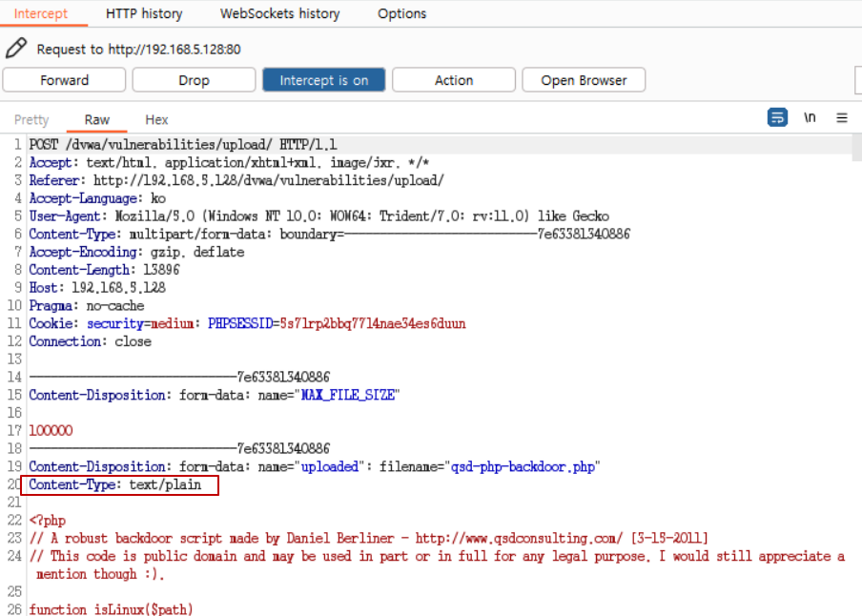Open WebSockets history tab

[279, 13]
